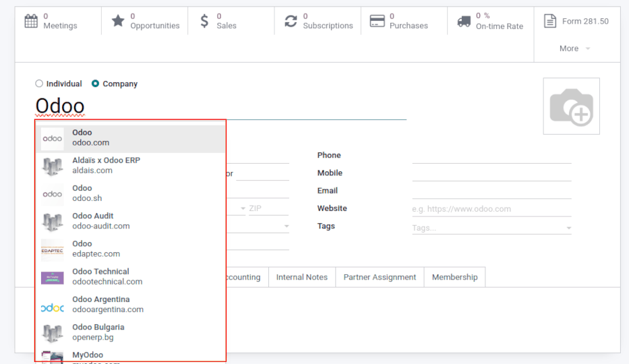Click the Sales dollar sign icon
The image size is (629, 364).
tap(204, 21)
